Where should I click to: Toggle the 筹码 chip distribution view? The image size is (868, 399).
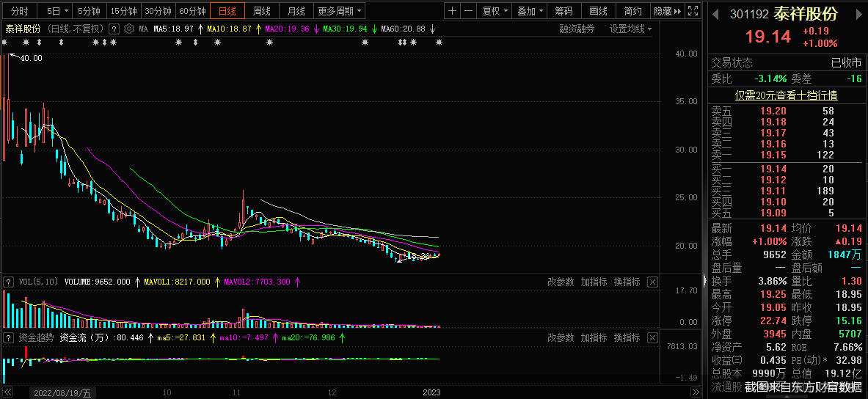tap(564, 11)
